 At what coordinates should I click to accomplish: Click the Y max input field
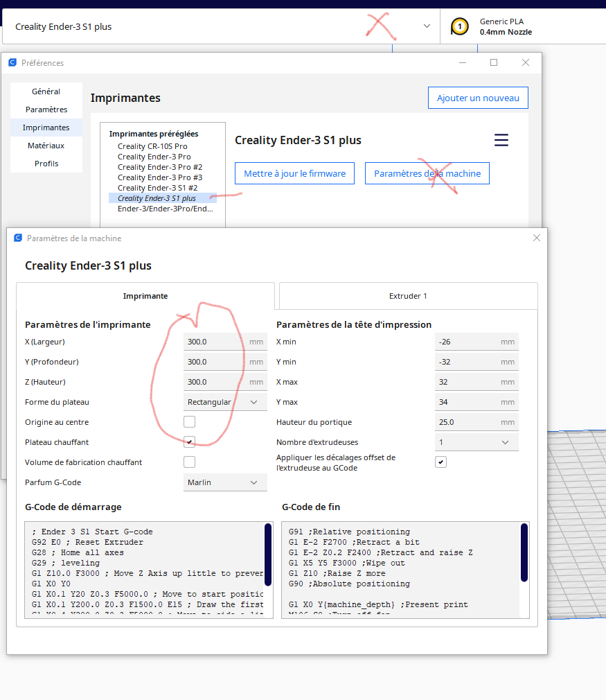(476, 402)
